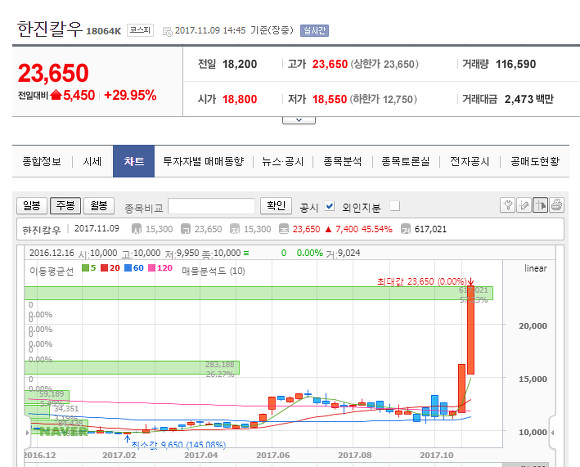Viewport: 580px width, 467px height.
Task: Click the 상한가 23,650 upper limit text
Action: point(384,64)
